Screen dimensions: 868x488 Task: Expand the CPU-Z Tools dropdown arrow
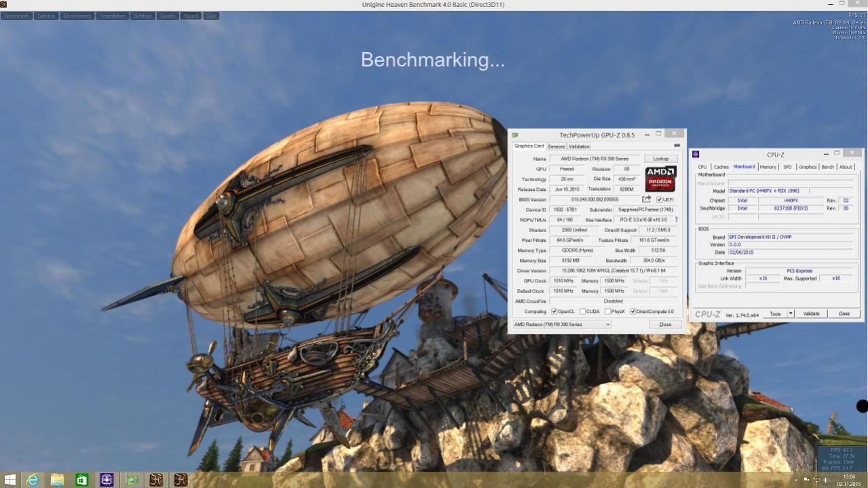point(791,314)
